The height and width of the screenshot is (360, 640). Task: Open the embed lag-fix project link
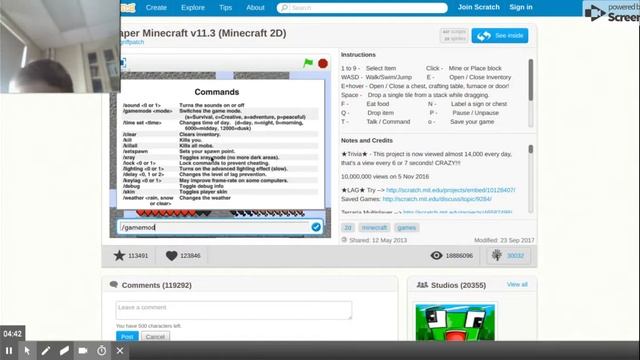[451, 190]
